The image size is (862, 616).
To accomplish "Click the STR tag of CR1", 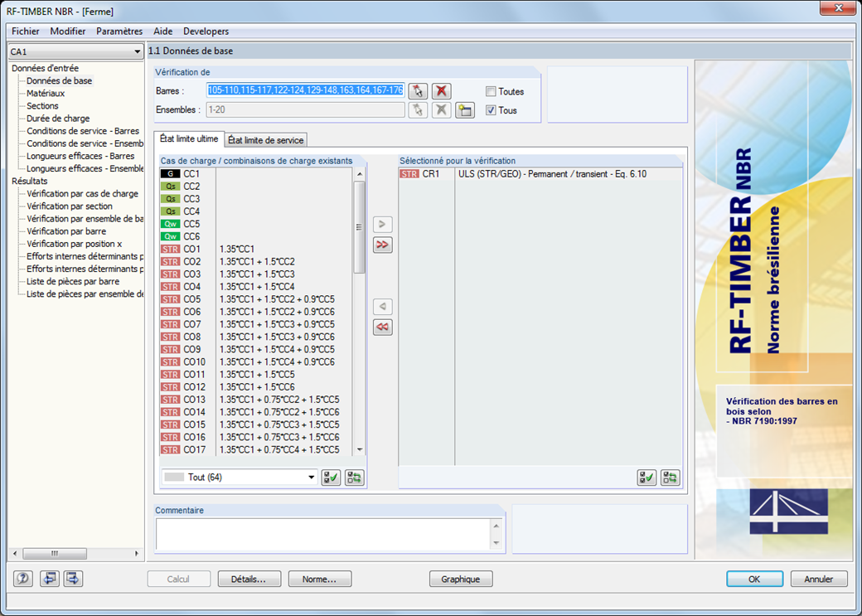I will [x=409, y=174].
